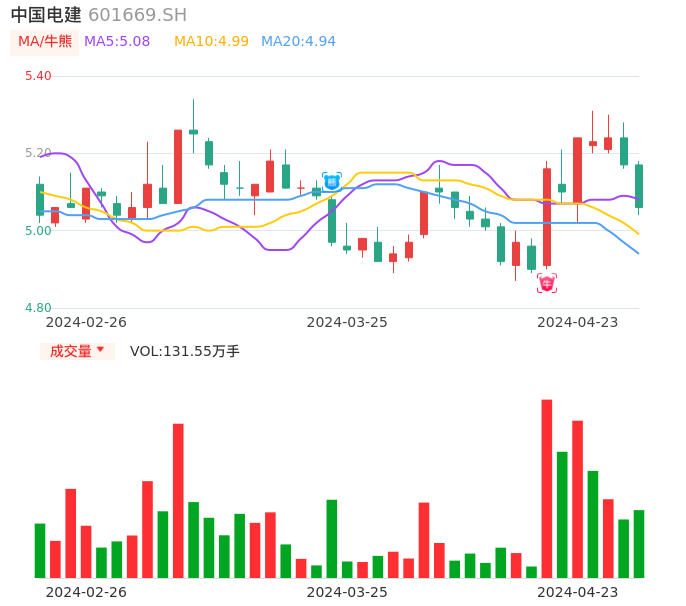The width and height of the screenshot is (686, 606).
Task: Toggle the MA5 line legend
Action: click(x=117, y=42)
